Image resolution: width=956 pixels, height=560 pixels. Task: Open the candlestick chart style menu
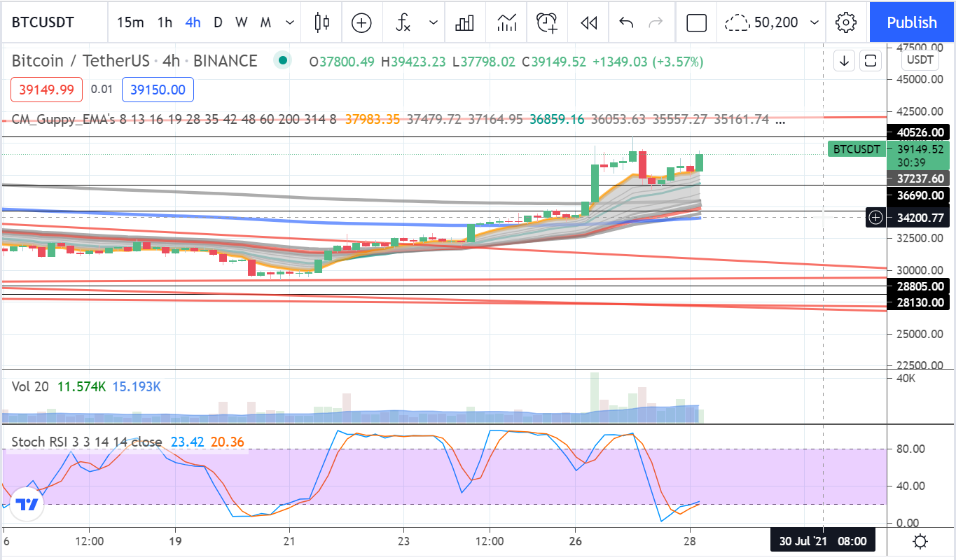click(x=322, y=22)
